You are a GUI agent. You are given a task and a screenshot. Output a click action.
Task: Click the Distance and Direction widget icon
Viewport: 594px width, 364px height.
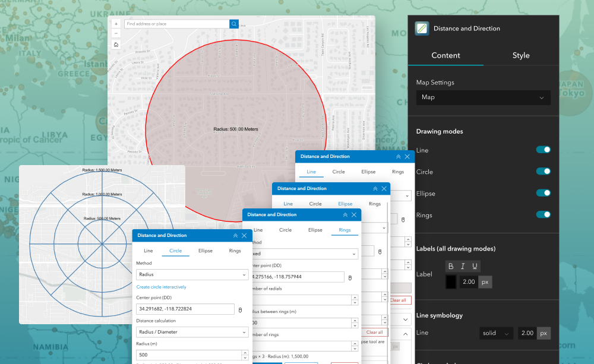pyautogui.click(x=422, y=29)
